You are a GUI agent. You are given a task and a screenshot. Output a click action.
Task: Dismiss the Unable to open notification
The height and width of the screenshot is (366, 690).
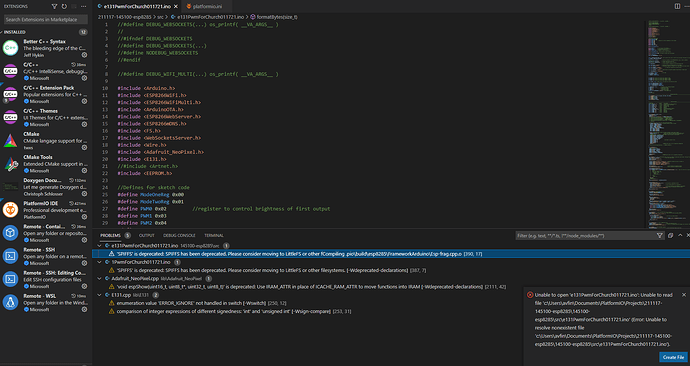pos(683,295)
